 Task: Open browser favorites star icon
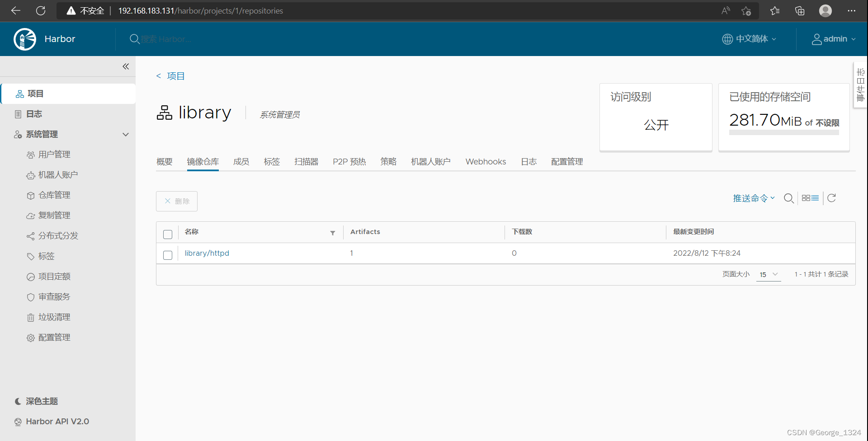click(775, 11)
